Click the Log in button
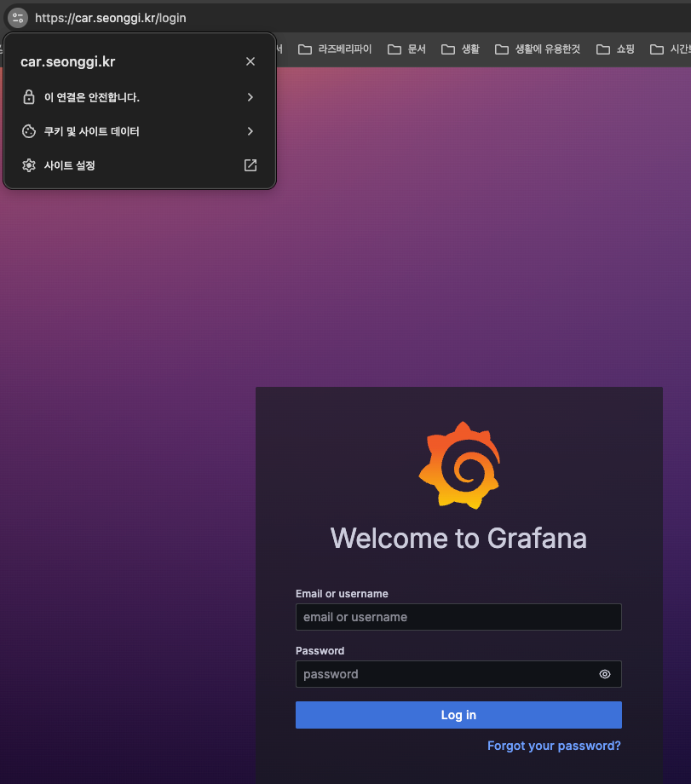The image size is (691, 784). [458, 715]
